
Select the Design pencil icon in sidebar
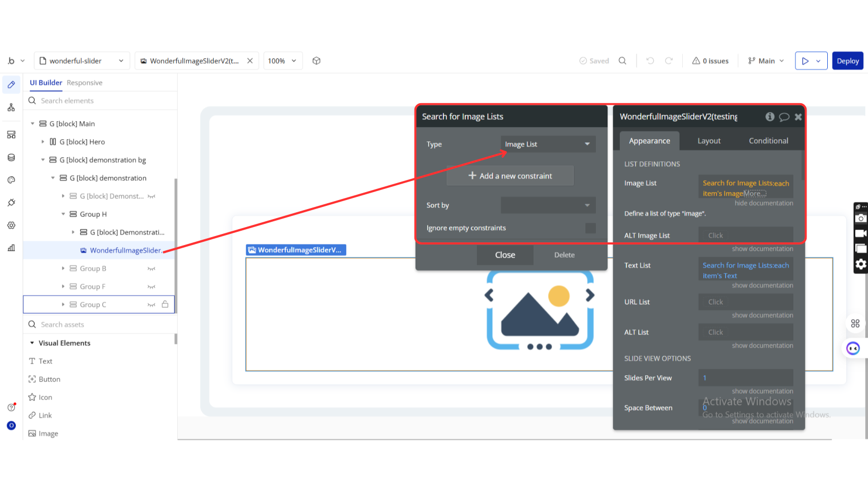coord(11,85)
